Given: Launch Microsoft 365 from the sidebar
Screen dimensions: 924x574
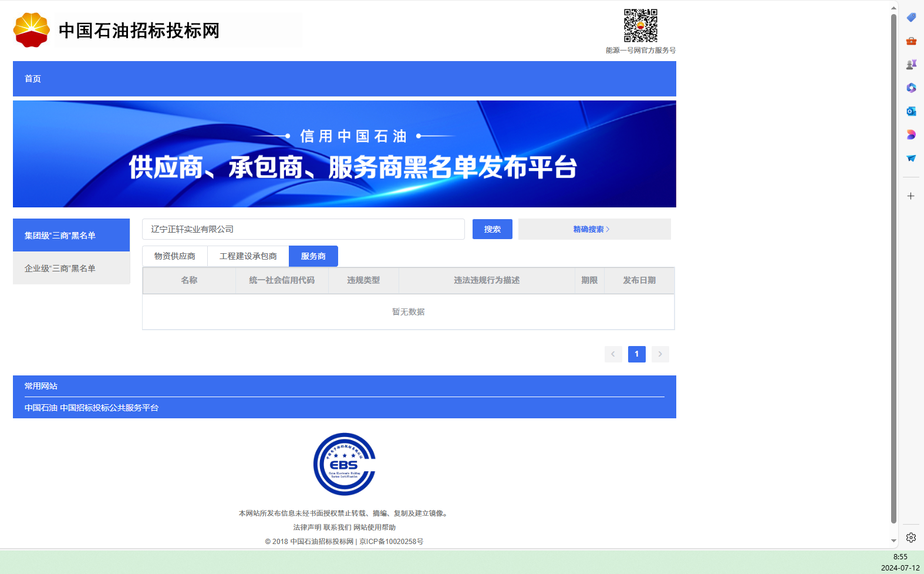Looking at the screenshot, I should tap(911, 88).
